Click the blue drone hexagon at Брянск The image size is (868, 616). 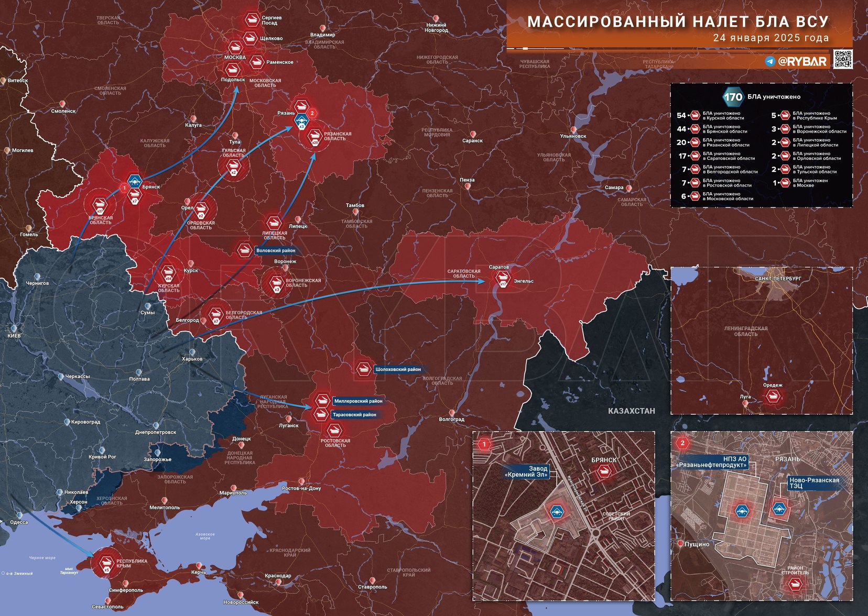[x=135, y=182]
